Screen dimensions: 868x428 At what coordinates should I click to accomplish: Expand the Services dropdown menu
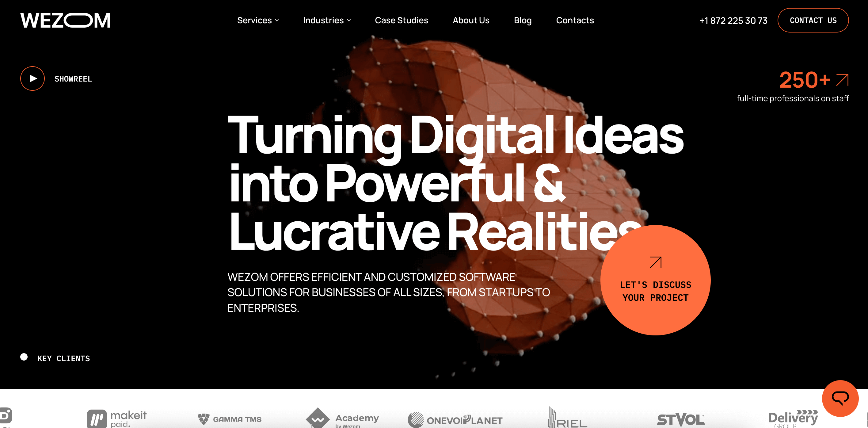pyautogui.click(x=256, y=21)
